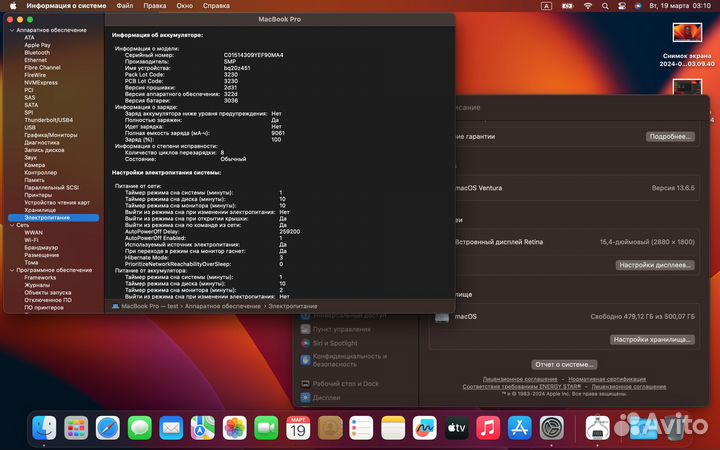Open the Окно menu
Image resolution: width=720 pixels, height=450 pixels.
click(x=185, y=6)
